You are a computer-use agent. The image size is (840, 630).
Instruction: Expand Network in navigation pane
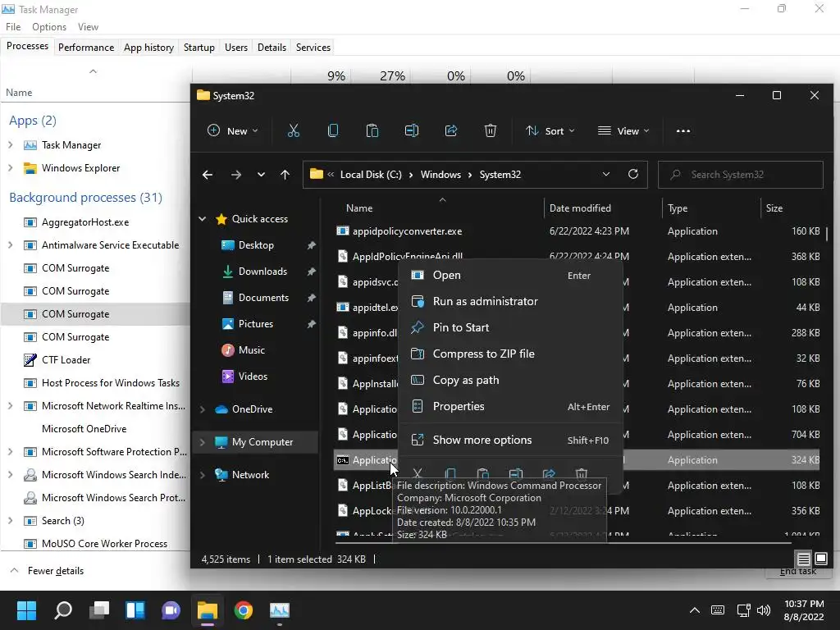point(203,475)
